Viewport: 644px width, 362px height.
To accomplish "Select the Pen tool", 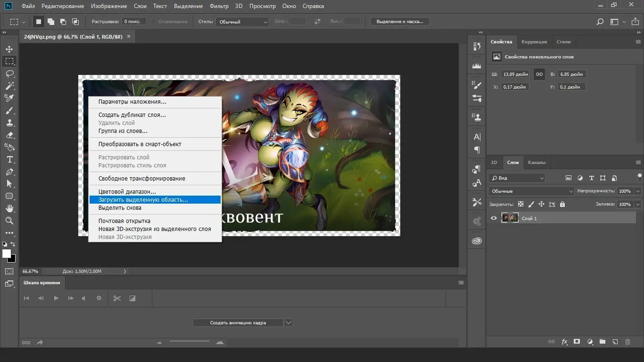I will tap(9, 172).
